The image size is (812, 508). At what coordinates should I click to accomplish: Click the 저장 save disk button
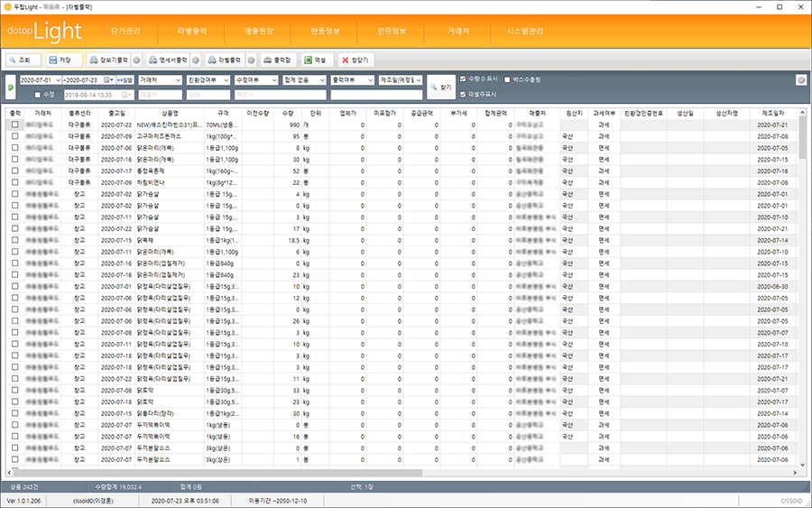(62, 60)
